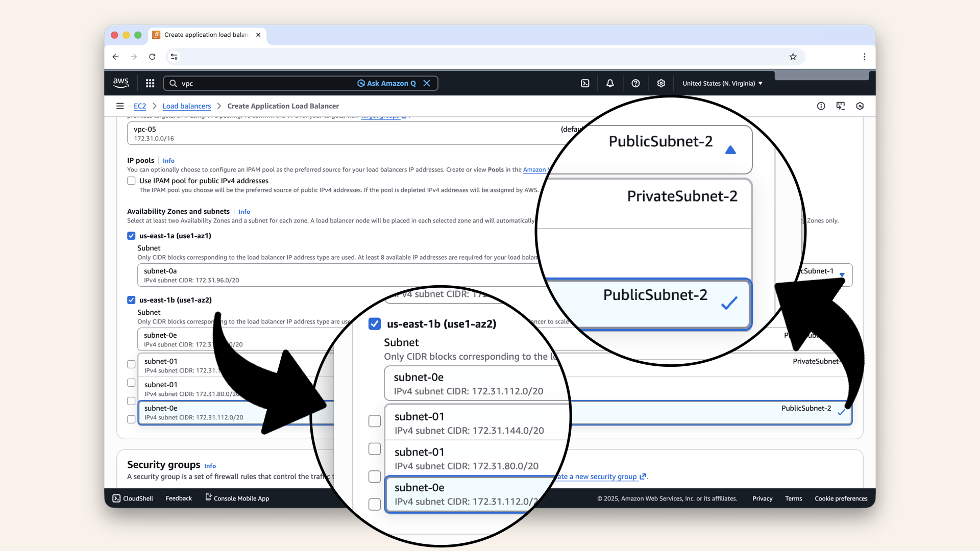Open the Chrome three-dot menu
Image resolution: width=980 pixels, height=551 pixels.
click(865, 57)
